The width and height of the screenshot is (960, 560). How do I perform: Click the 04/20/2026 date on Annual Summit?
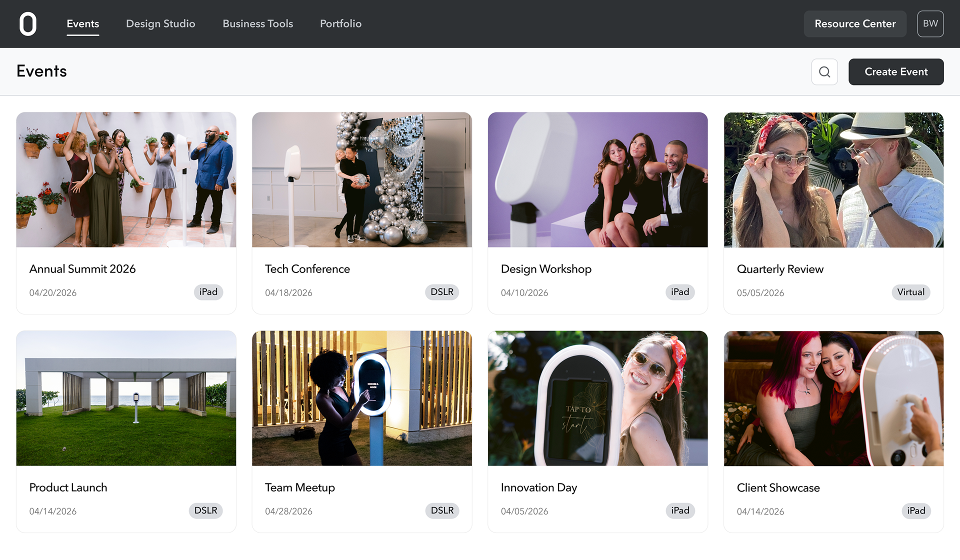53,293
